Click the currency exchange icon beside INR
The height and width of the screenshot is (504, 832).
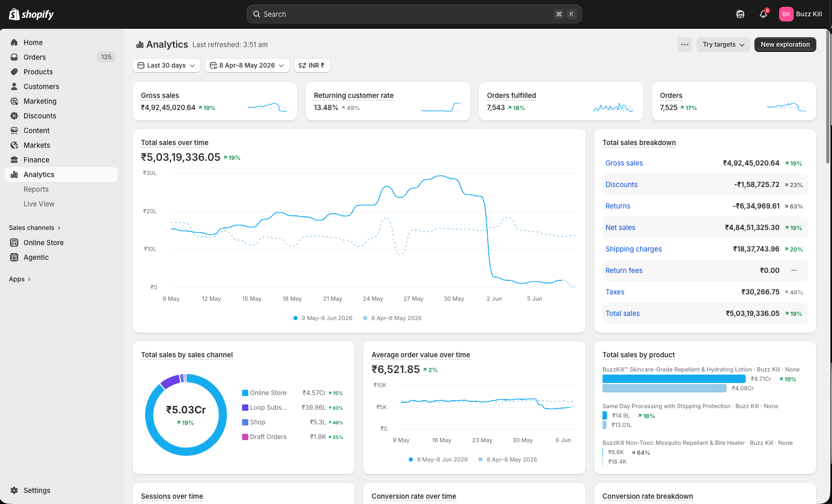point(302,65)
